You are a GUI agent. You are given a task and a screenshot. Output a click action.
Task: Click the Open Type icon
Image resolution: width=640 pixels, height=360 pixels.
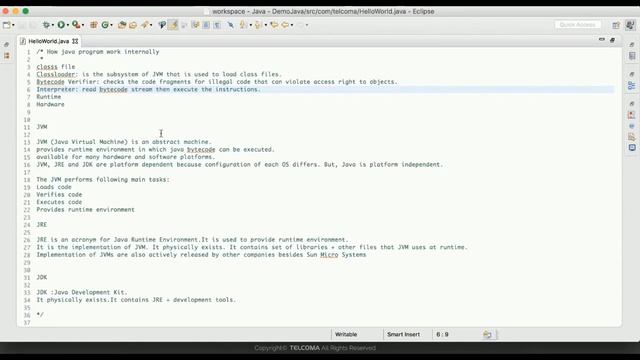coord(122,25)
